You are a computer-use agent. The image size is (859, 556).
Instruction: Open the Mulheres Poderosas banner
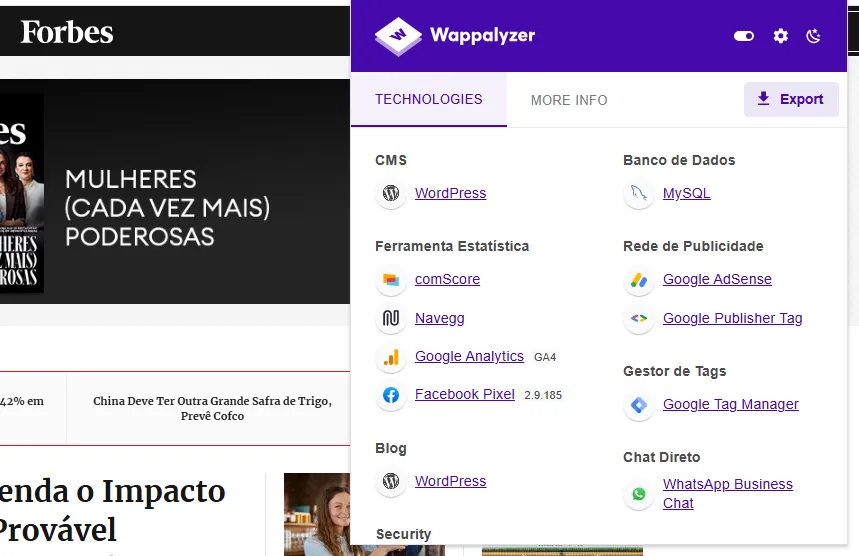pos(175,191)
